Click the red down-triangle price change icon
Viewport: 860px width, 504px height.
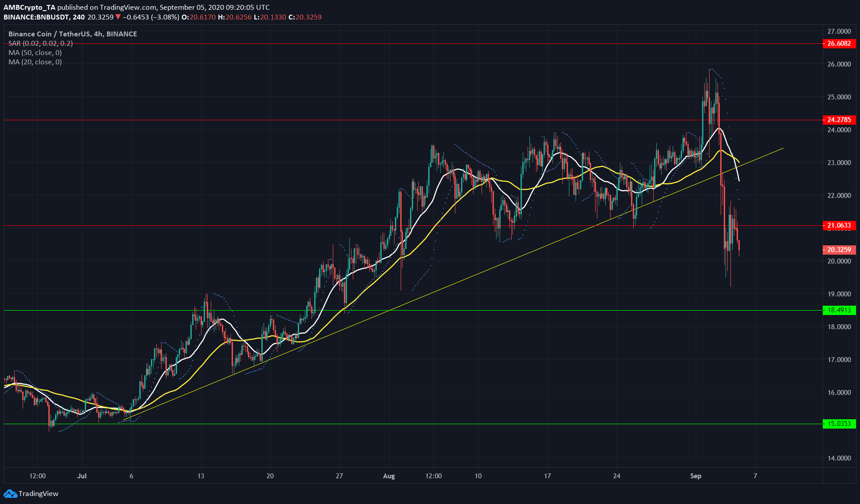tap(118, 17)
